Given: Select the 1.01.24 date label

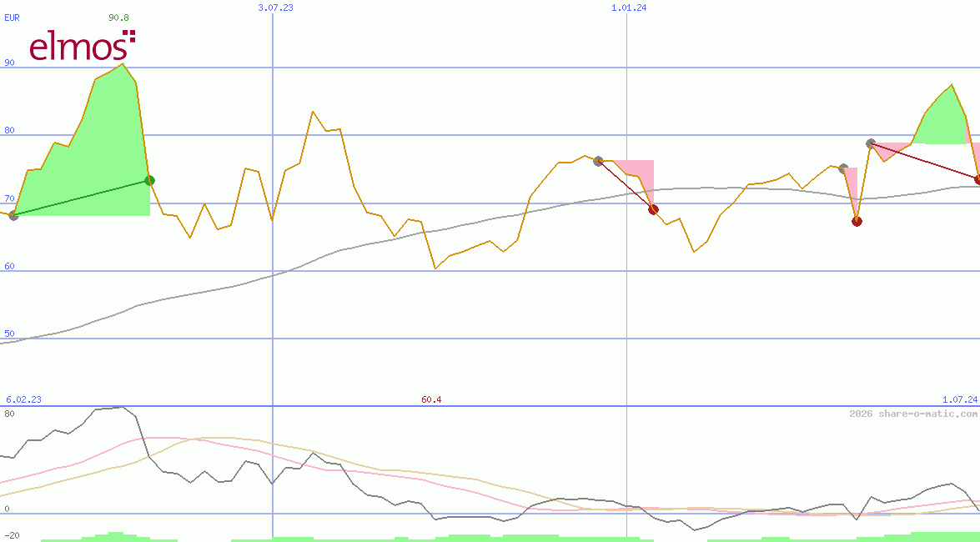Looking at the screenshot, I should (x=629, y=8).
